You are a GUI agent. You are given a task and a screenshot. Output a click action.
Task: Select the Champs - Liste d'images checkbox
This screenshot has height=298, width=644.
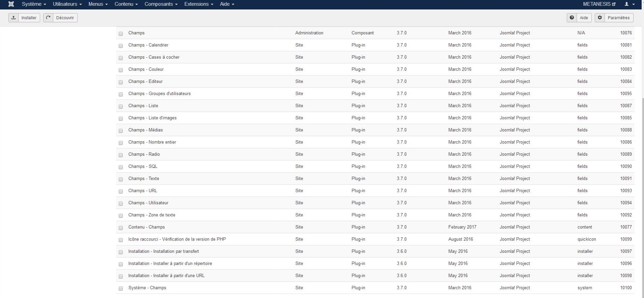pos(121,118)
